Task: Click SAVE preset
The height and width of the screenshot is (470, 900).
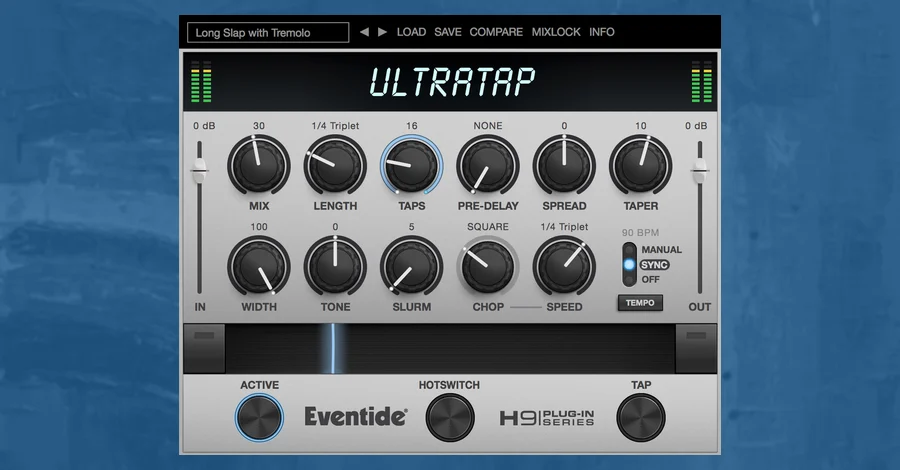Action: click(448, 32)
